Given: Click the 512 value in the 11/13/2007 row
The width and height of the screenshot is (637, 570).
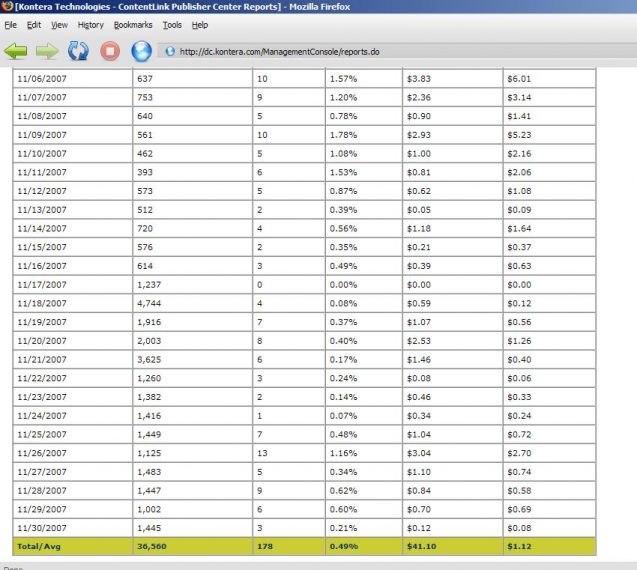Looking at the screenshot, I should click(x=145, y=210).
